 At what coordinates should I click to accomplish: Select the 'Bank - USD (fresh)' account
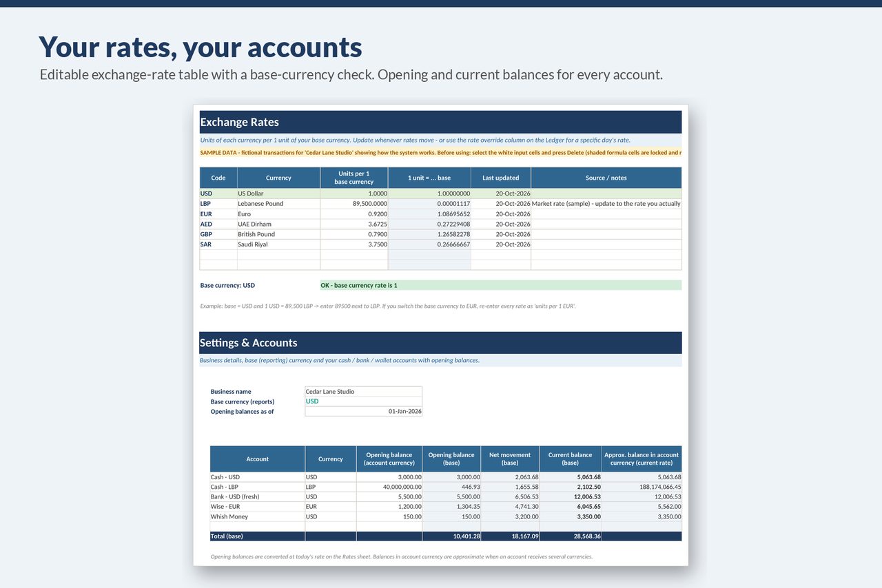pyautogui.click(x=258, y=497)
